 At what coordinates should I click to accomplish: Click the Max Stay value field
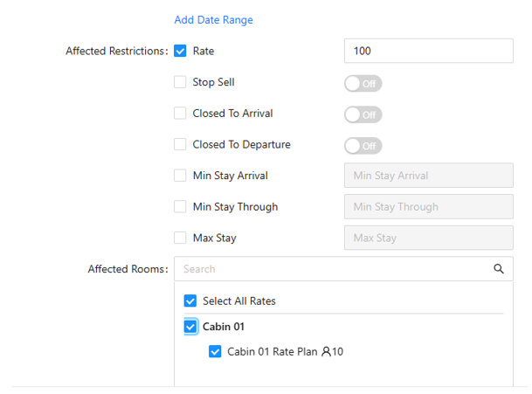pyautogui.click(x=429, y=238)
